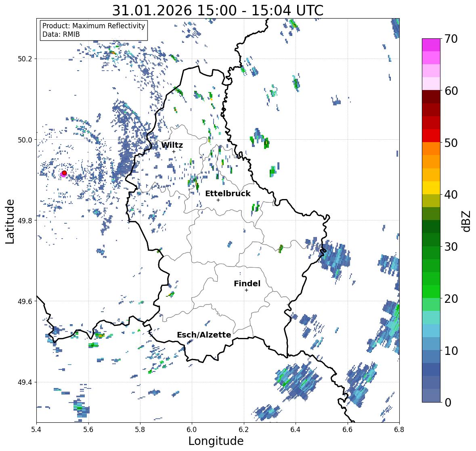Click the latitude tick label 49.8
This screenshot has width=476, height=451.
25,220
